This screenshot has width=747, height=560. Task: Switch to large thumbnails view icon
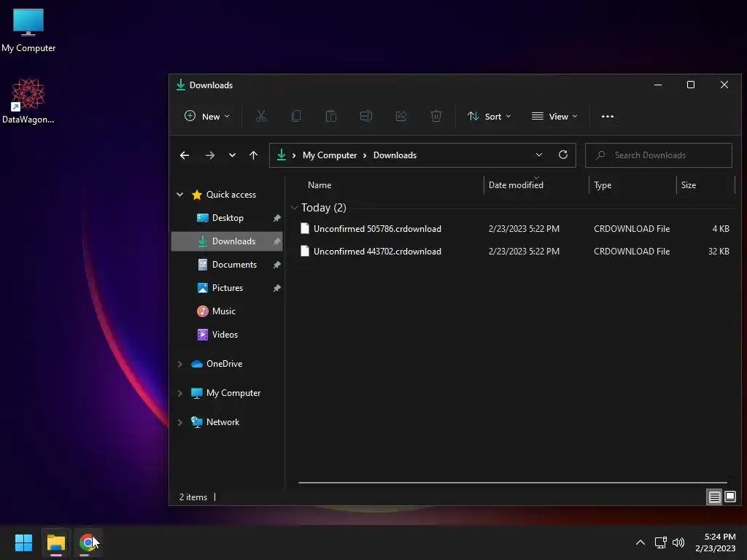pyautogui.click(x=729, y=497)
